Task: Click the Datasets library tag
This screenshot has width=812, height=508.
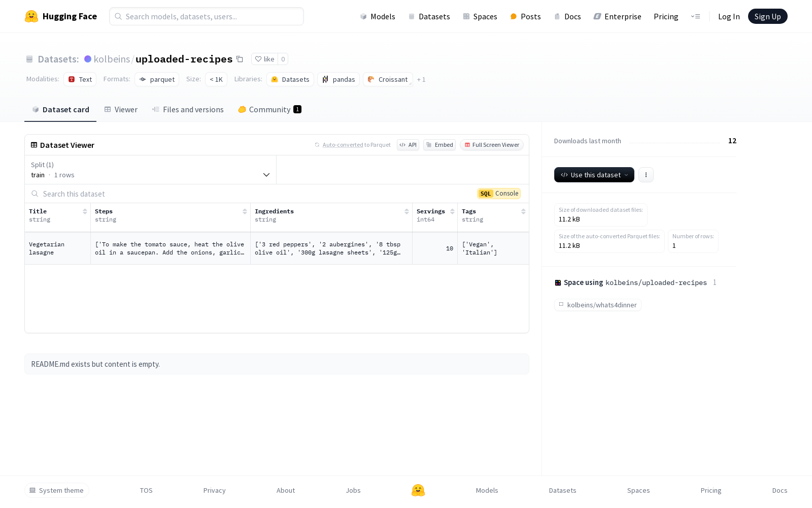Action: 290,79
